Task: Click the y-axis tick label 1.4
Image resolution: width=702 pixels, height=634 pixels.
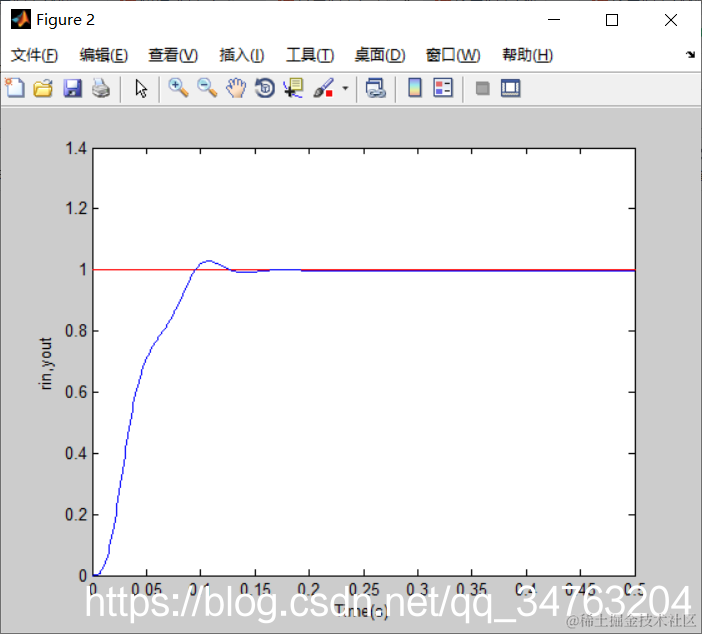Action: [x=76, y=148]
